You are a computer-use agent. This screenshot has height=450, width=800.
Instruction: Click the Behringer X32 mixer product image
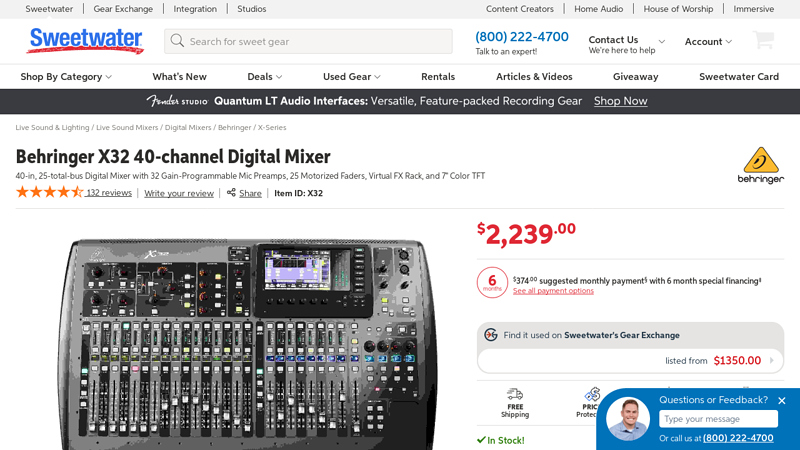pyautogui.click(x=247, y=344)
